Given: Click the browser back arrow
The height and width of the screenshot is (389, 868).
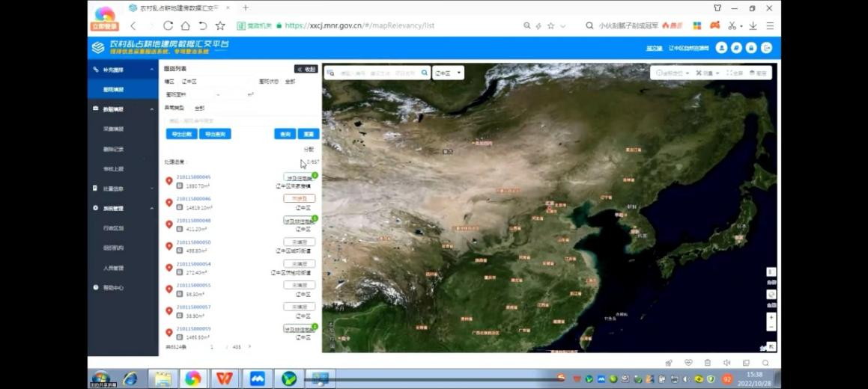Looking at the screenshot, I should click(x=133, y=25).
